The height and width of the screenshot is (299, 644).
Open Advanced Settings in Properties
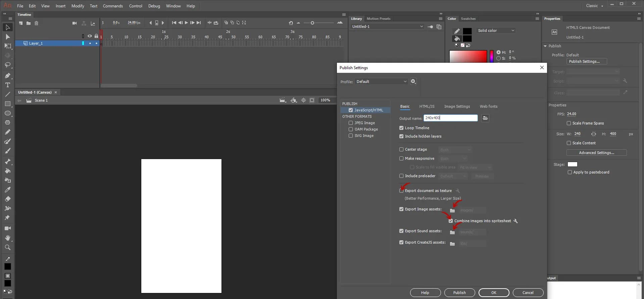[596, 153]
